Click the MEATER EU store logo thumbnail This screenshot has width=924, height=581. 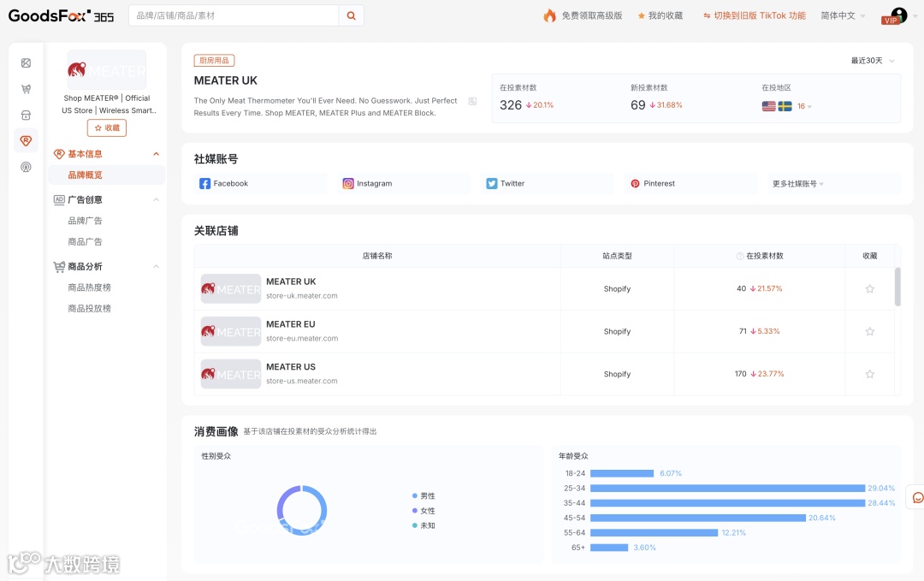pyautogui.click(x=231, y=332)
